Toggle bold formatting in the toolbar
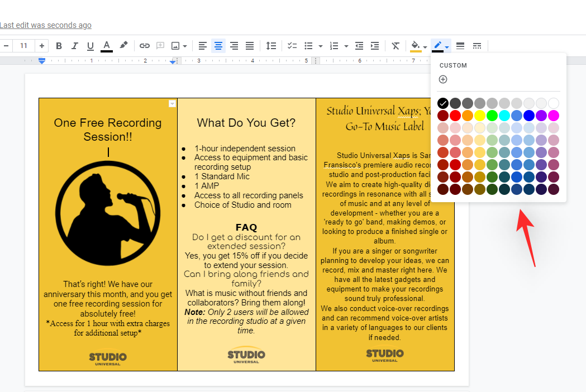Screen dimensions: 586x392 pyautogui.click(x=59, y=46)
